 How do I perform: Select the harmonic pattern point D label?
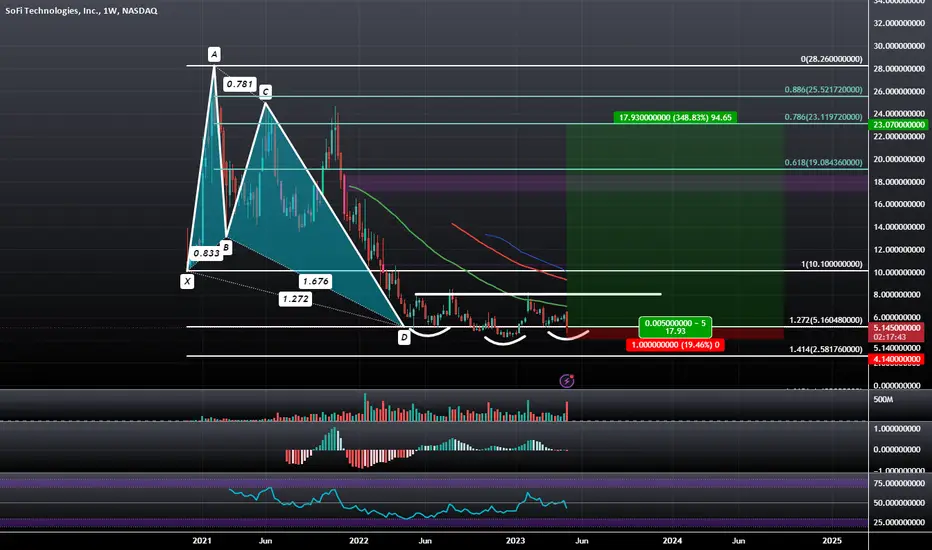(404, 338)
